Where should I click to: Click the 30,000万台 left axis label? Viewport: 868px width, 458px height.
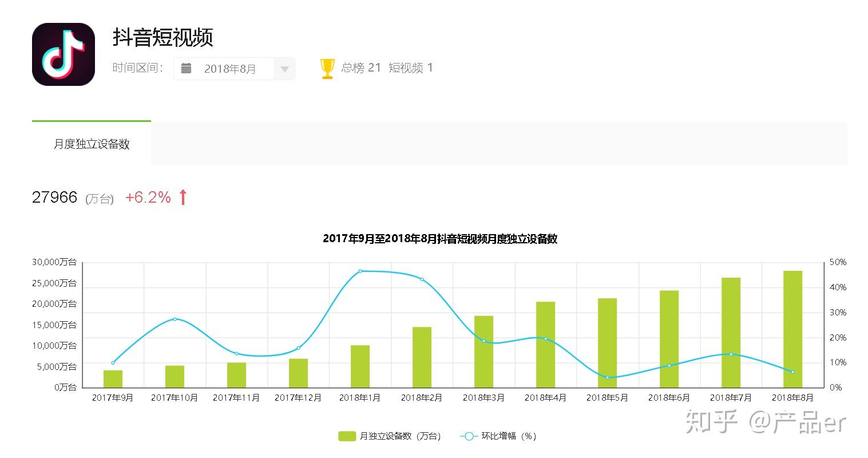[54, 262]
